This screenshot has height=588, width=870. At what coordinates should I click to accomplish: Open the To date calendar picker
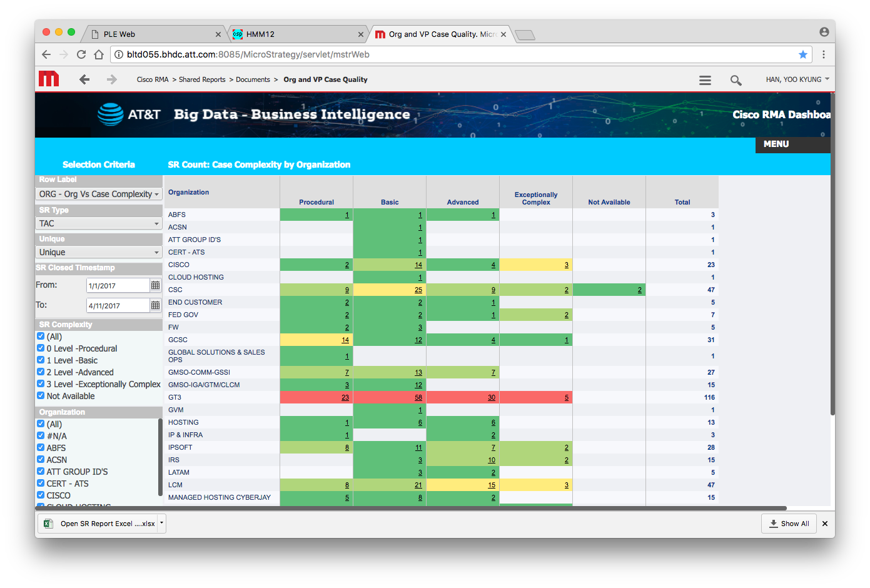[155, 305]
